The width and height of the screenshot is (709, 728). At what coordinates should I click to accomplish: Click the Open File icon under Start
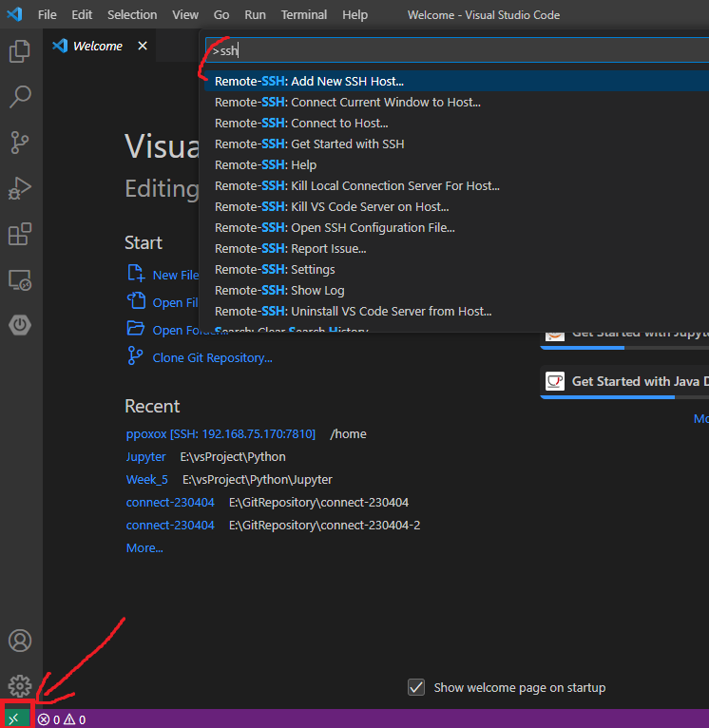(x=136, y=301)
